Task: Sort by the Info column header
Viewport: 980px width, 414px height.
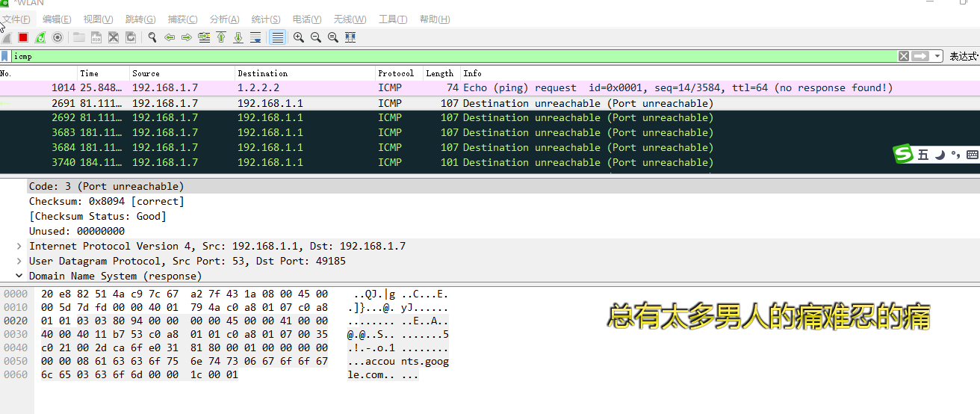Action: click(720, 73)
